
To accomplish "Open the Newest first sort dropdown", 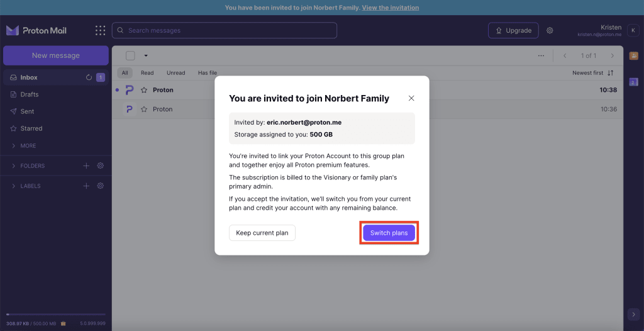I will click(592, 73).
